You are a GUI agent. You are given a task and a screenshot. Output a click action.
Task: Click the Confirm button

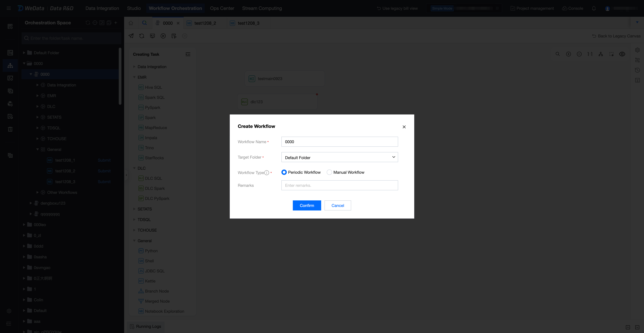(307, 205)
